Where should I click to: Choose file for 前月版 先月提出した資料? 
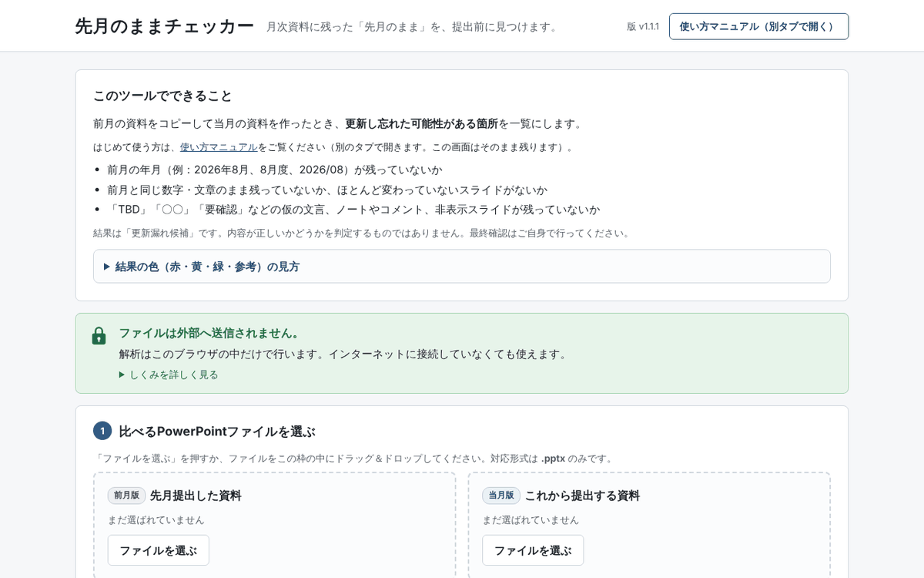(158, 550)
